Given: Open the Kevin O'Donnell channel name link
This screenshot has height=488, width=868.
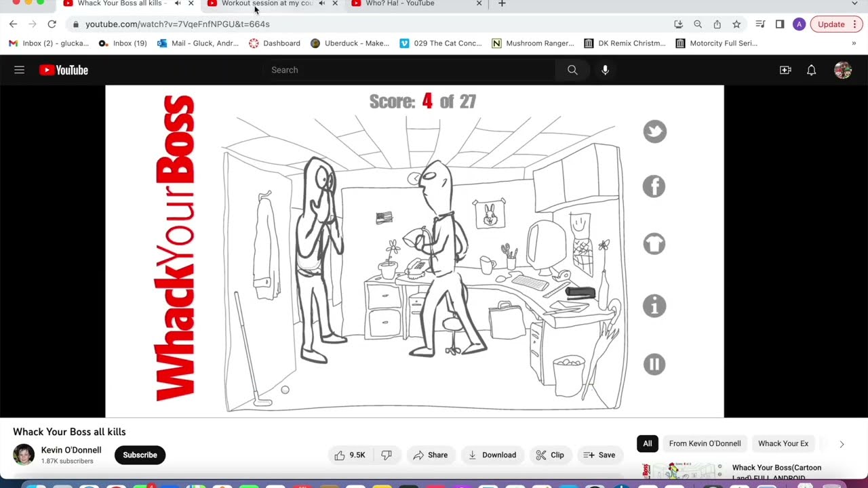Looking at the screenshot, I should 71,450.
